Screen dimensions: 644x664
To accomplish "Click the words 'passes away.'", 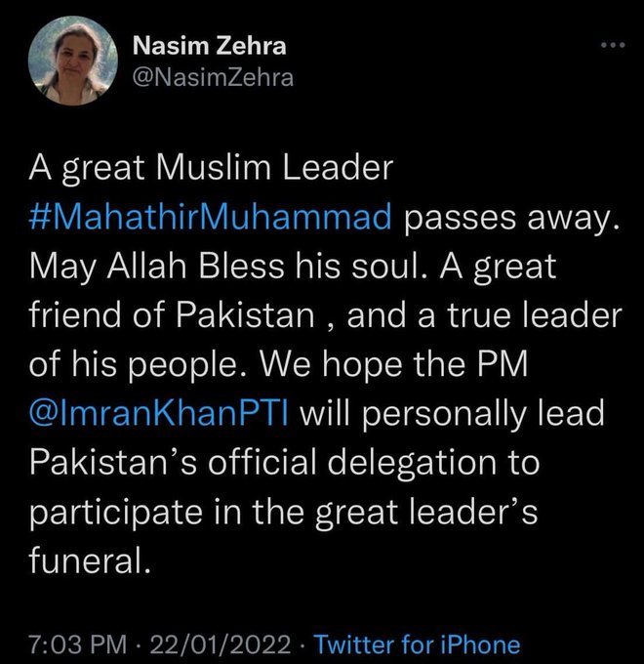I will tap(512, 218).
